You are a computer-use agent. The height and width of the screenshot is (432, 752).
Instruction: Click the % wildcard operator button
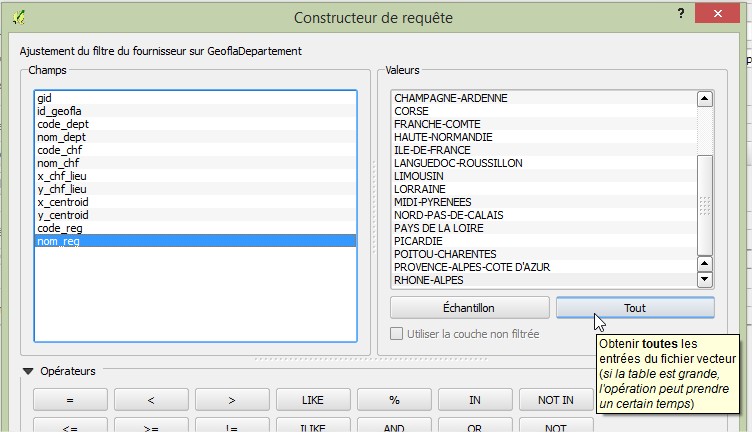click(394, 400)
